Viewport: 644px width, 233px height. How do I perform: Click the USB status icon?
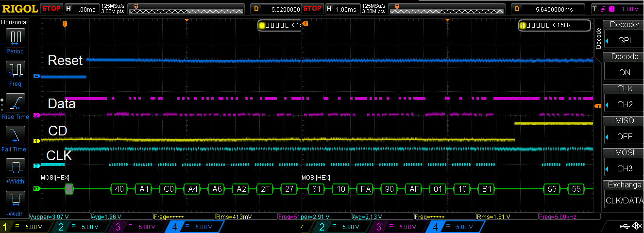pyautogui.click(x=625, y=226)
